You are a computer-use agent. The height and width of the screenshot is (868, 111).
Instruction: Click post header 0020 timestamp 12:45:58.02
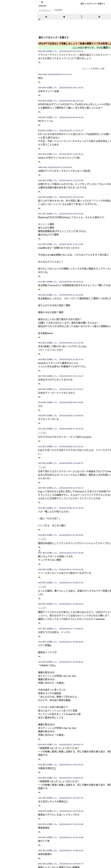(61, 415)
